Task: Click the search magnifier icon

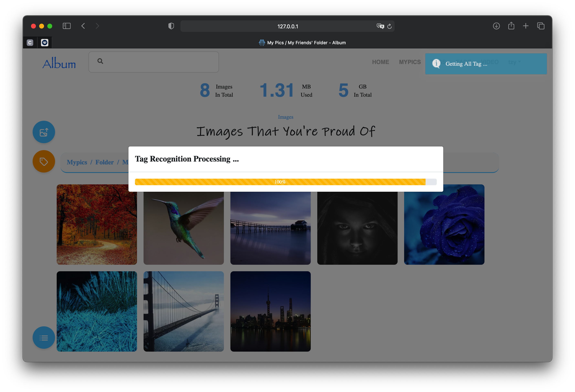Action: [x=100, y=61]
